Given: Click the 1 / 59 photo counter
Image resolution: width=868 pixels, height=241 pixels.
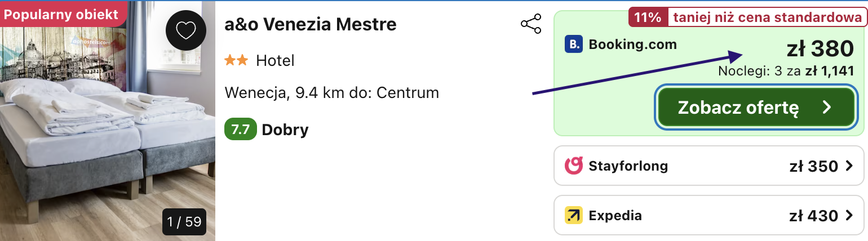Looking at the screenshot, I should [184, 221].
